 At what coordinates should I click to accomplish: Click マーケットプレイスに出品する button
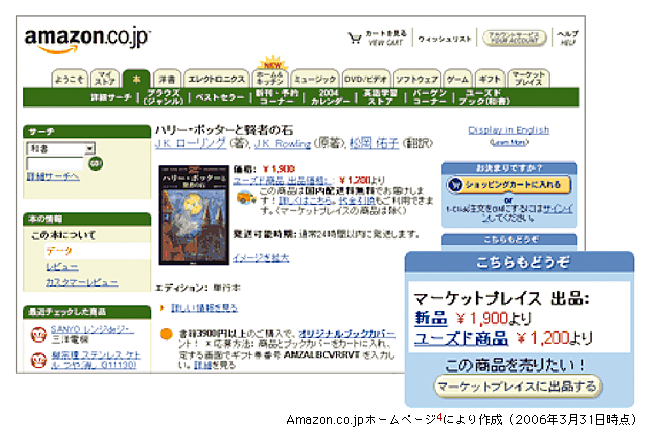click(x=517, y=386)
